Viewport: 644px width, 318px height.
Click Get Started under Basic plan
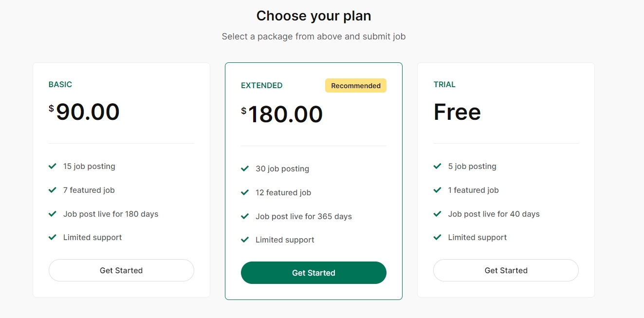coord(121,270)
